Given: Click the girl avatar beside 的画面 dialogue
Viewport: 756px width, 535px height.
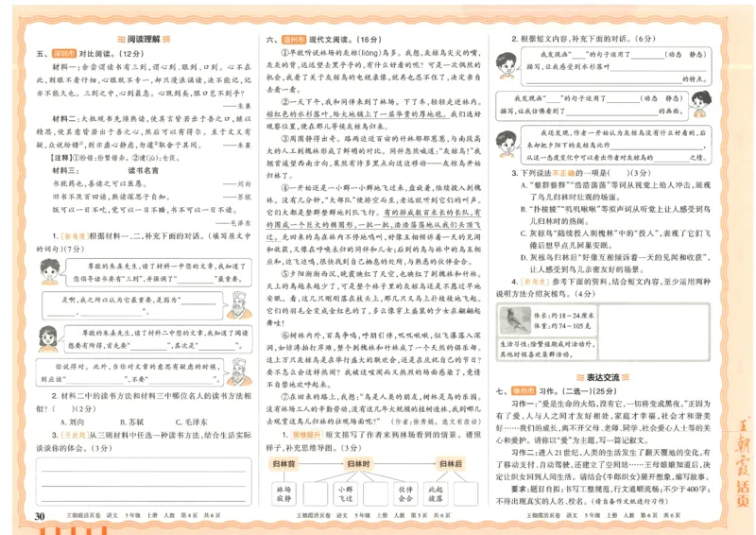Looking at the screenshot, I should click(x=700, y=105).
